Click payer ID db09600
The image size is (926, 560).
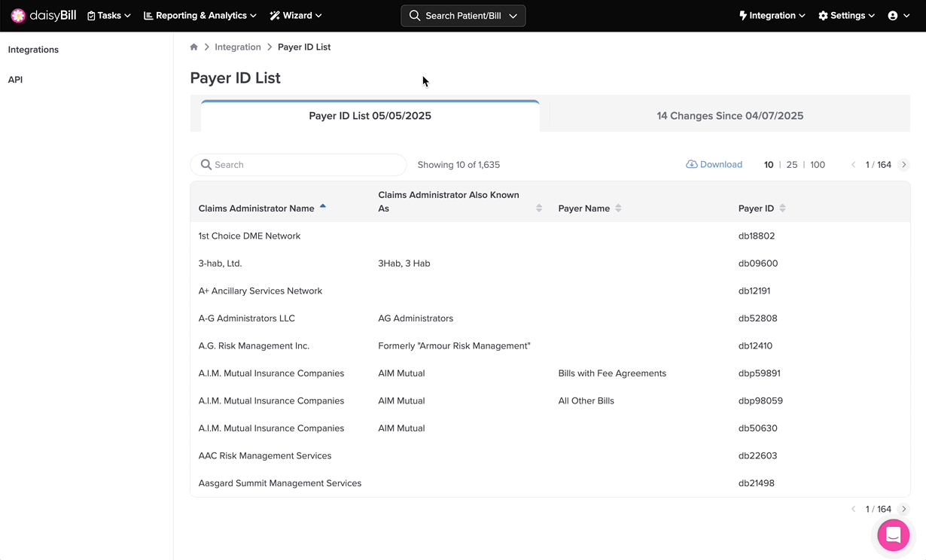point(758,263)
